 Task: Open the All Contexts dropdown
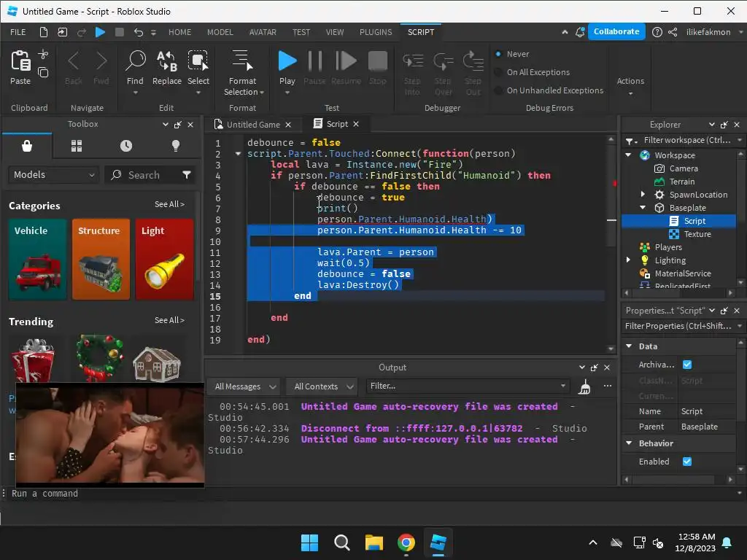pyautogui.click(x=322, y=386)
